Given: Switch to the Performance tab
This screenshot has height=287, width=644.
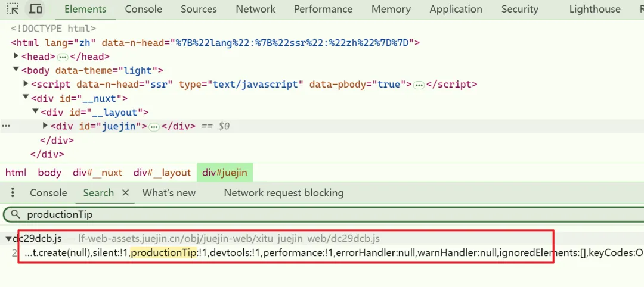Looking at the screenshot, I should 323,9.
